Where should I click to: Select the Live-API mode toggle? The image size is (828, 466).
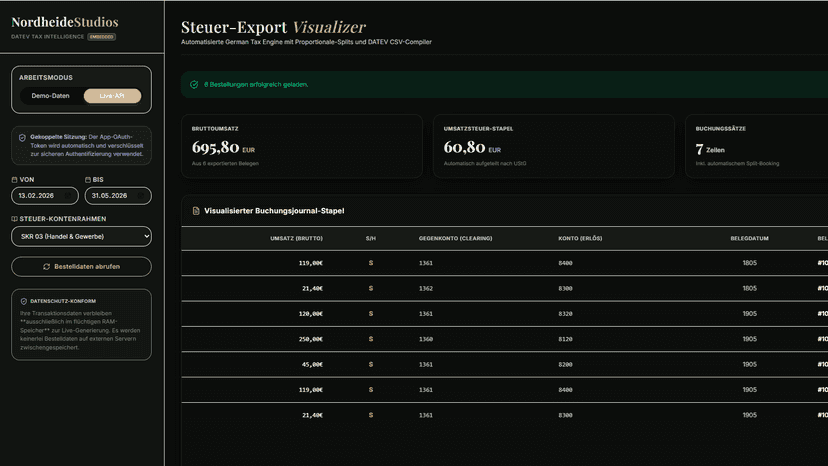click(x=112, y=96)
